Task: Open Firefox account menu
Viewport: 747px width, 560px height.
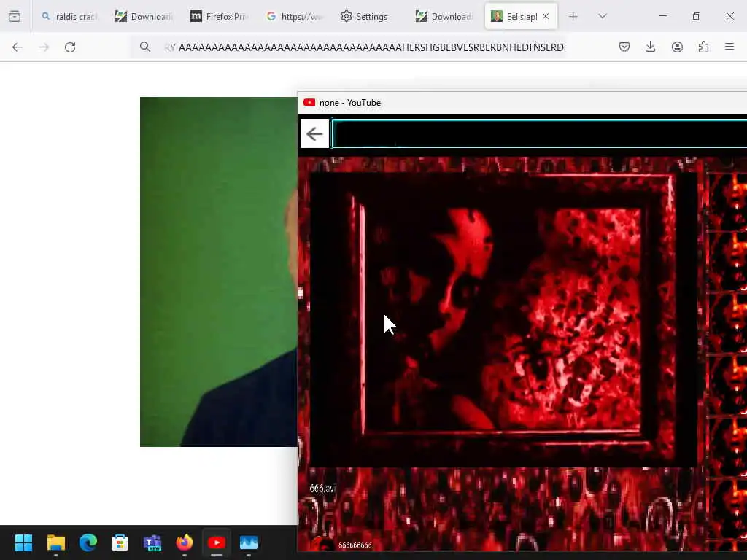Action: pos(677,47)
